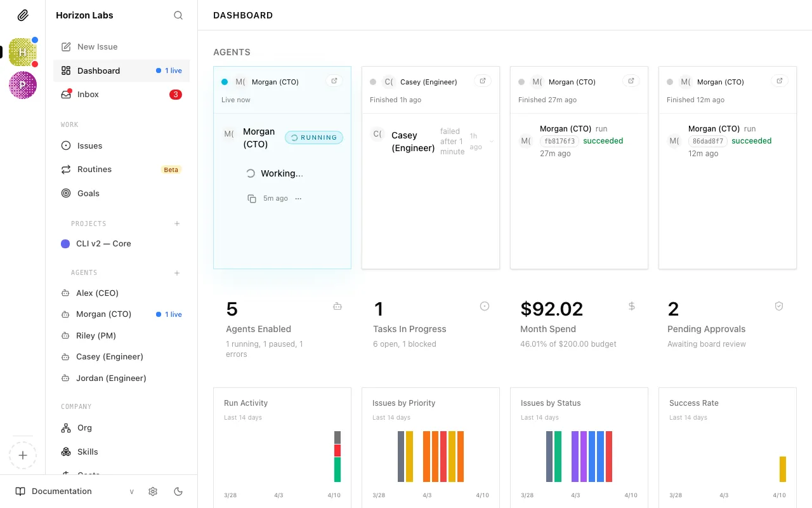
Task: Open run 86dad8f7
Action: click(x=707, y=141)
